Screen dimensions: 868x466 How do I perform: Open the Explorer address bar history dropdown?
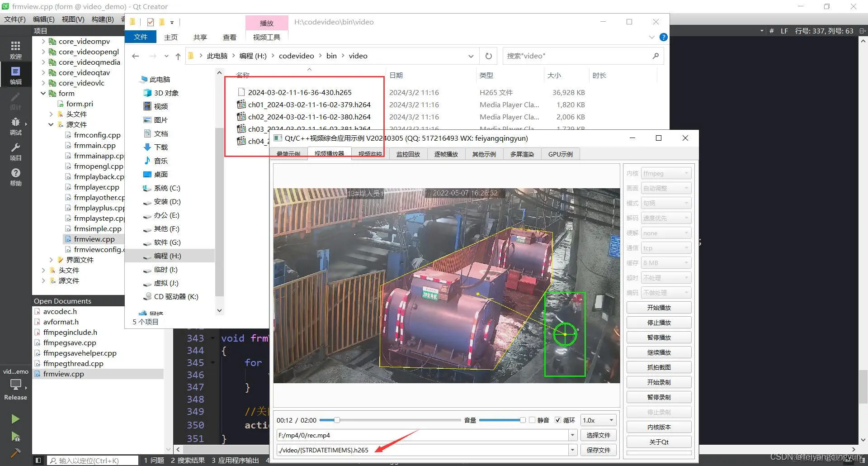(471, 56)
